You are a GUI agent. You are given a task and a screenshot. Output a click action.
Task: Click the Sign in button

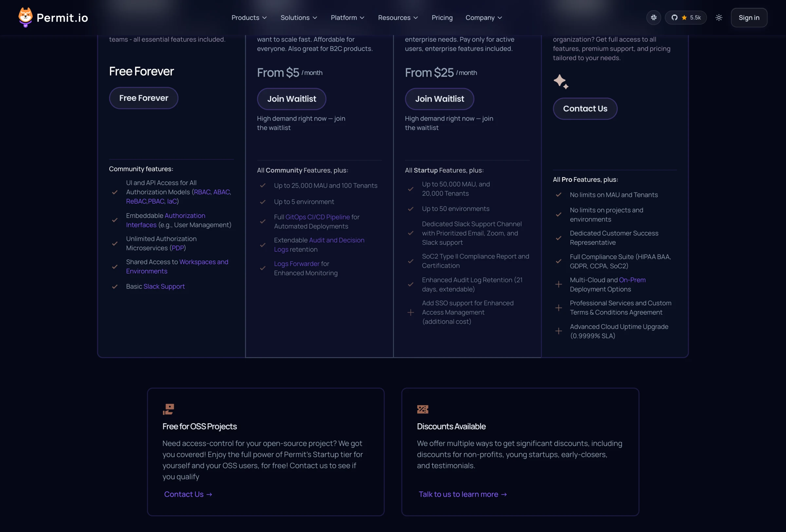coord(749,18)
